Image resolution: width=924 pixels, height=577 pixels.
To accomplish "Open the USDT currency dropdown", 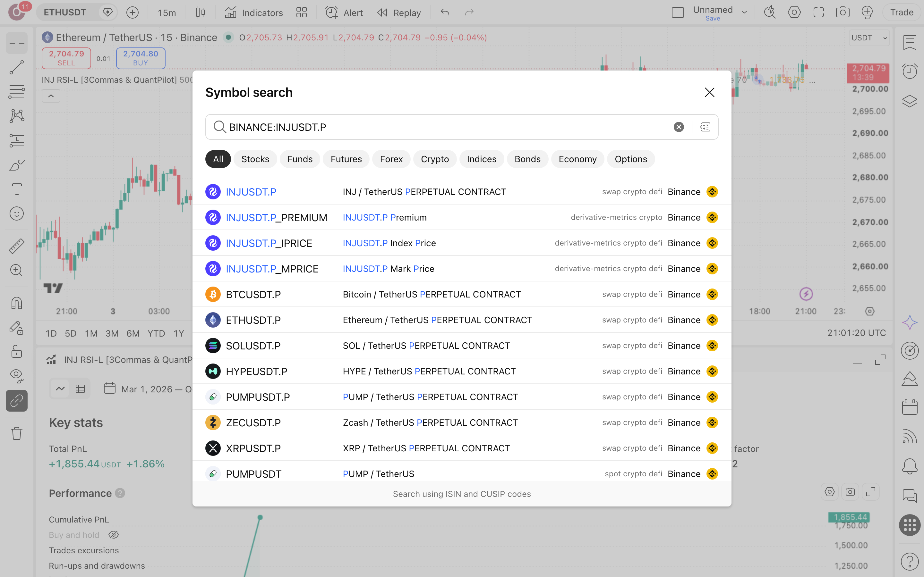I will tap(869, 38).
